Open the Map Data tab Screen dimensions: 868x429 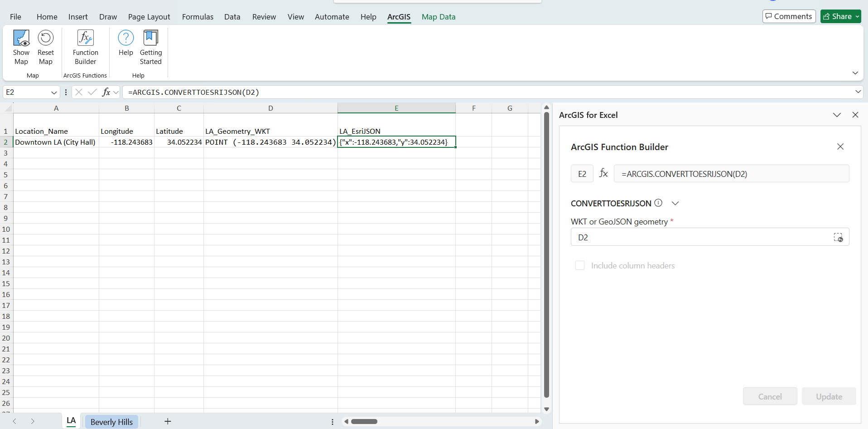(x=439, y=17)
